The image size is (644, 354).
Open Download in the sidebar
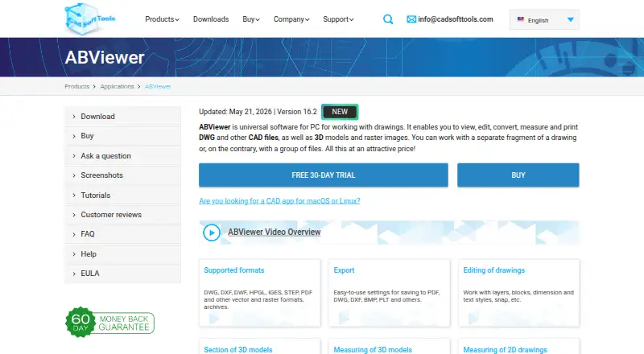[122, 116]
